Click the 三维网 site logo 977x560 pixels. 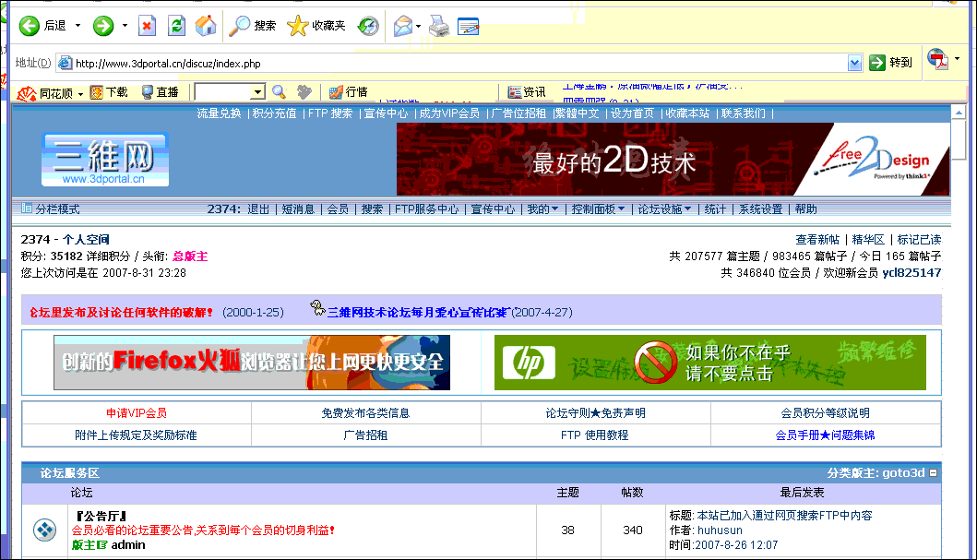click(x=105, y=160)
